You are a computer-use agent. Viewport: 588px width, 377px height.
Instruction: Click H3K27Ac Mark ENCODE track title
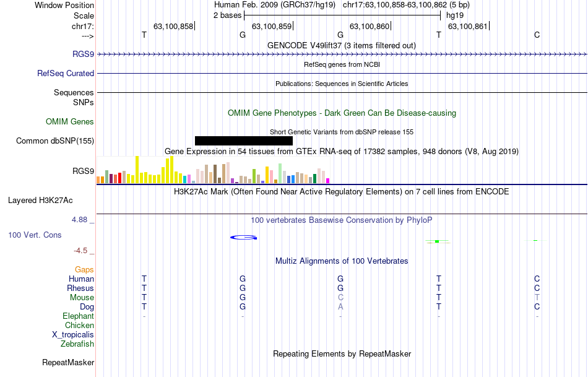342,192
